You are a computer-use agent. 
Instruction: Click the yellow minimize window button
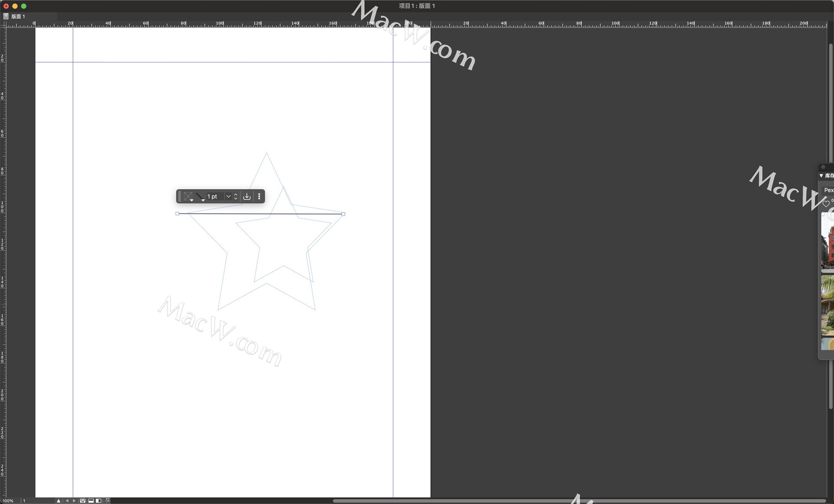[x=15, y=6]
